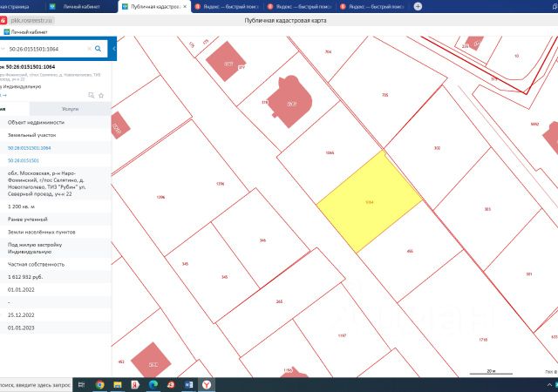Screen dimensions: 558x392
Task: Click the building near parcel 452
Action: coord(151,360)
